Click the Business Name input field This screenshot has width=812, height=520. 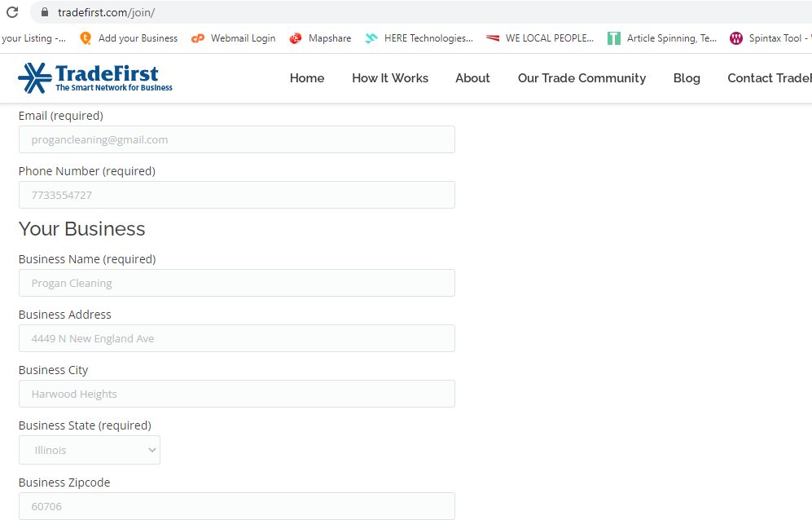point(237,283)
